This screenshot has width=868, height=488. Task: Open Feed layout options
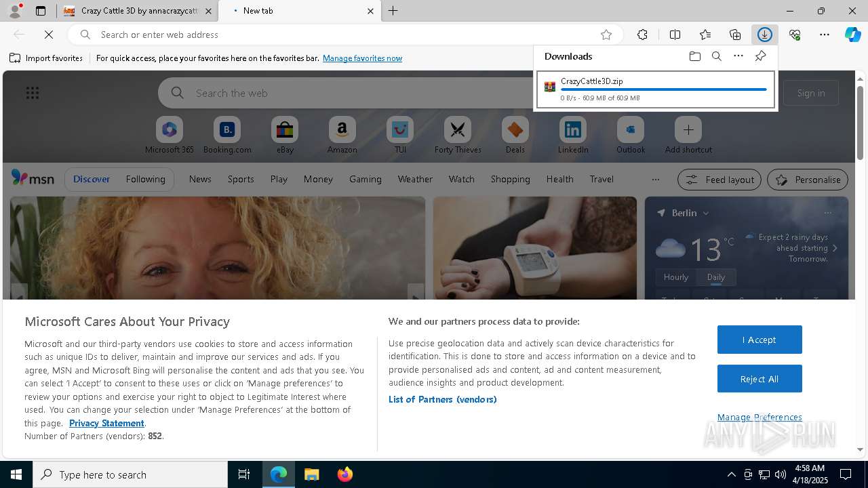point(719,180)
